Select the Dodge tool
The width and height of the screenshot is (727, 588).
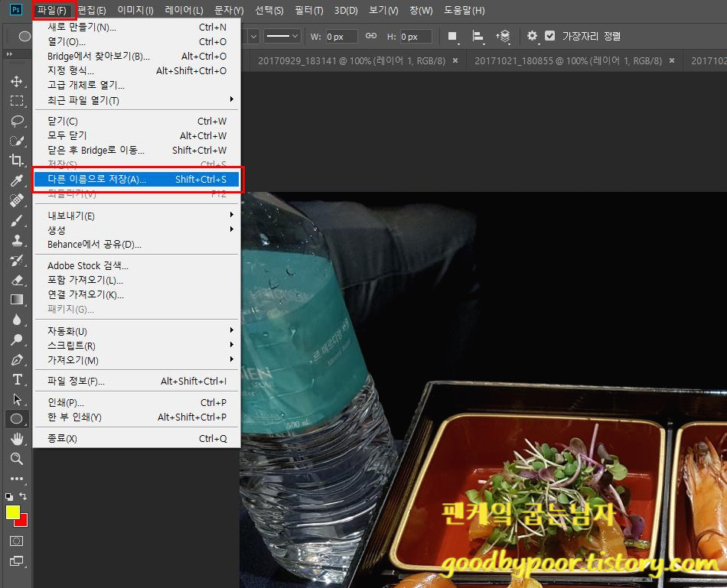17,339
